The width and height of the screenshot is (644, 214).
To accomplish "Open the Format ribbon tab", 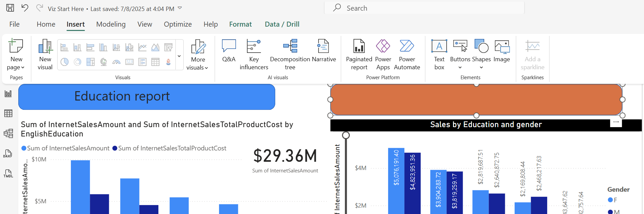I will 240,24.
